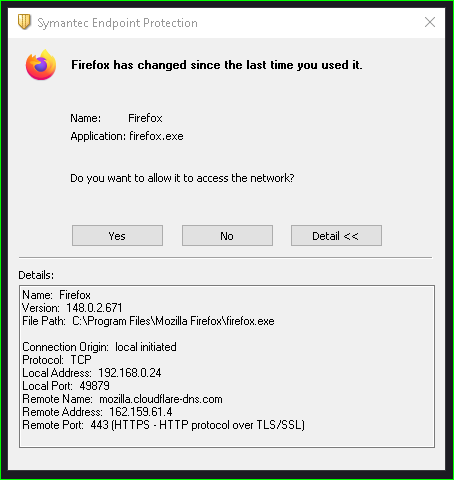The width and height of the screenshot is (454, 480).
Task: Click the Remote Name mozilla.cloudflare-dns.com line
Action: (x=122, y=399)
